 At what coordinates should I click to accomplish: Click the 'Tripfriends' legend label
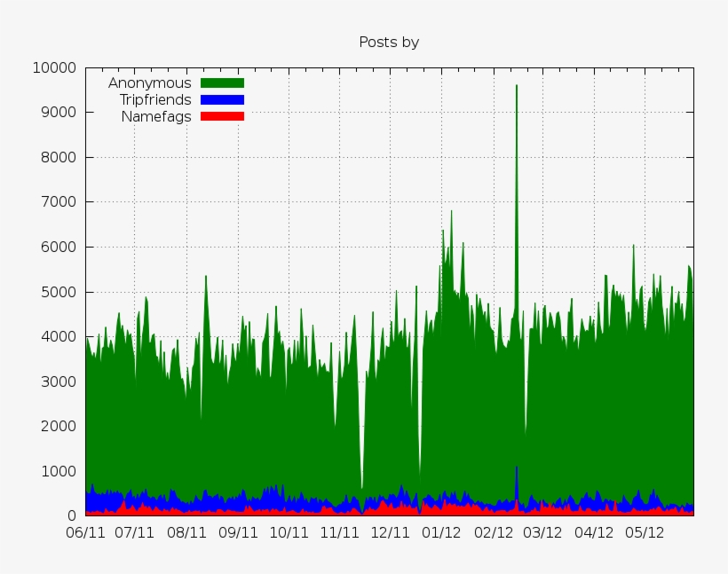pos(155,99)
